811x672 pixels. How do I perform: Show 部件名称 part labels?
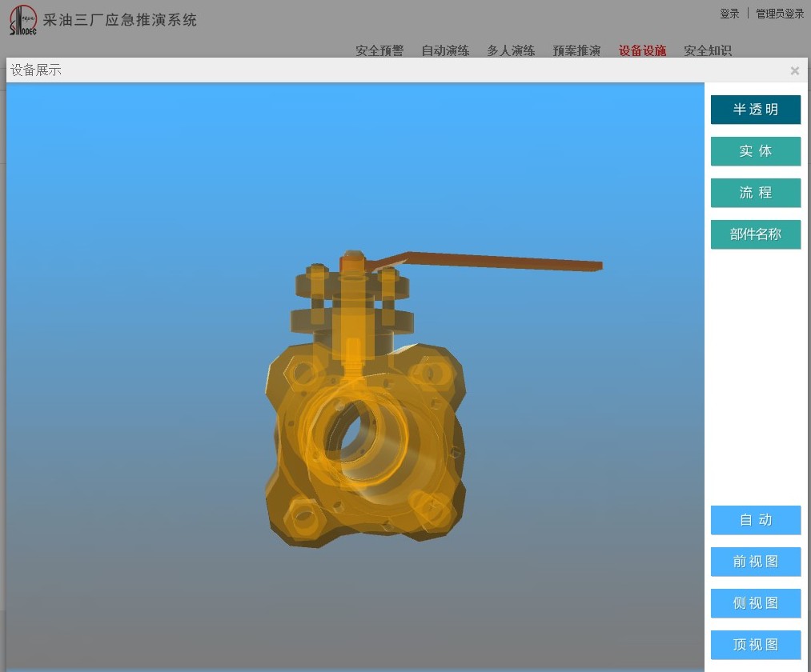tap(755, 234)
